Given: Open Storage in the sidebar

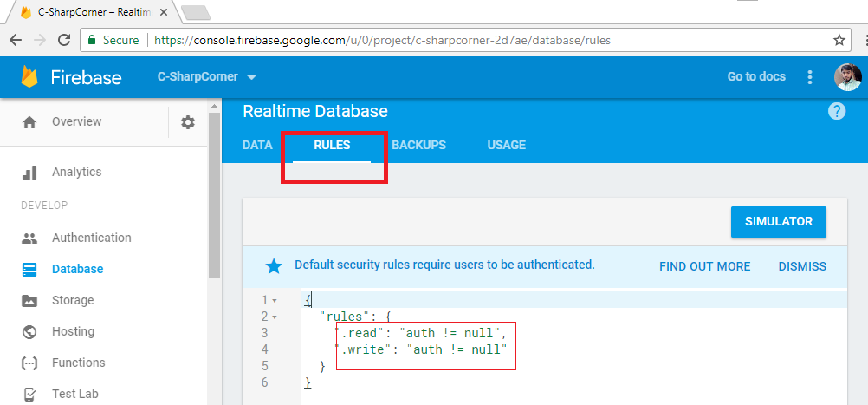Looking at the screenshot, I should pyautogui.click(x=73, y=301).
